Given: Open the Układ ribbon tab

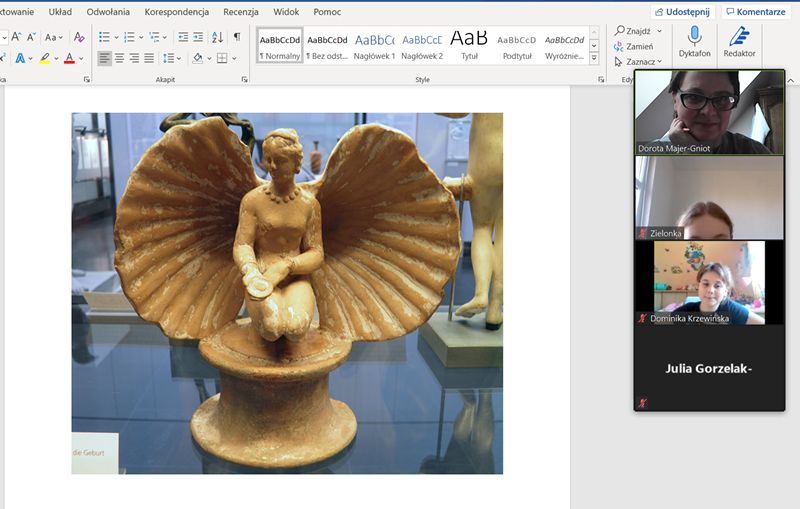Looking at the screenshot, I should click(x=60, y=12).
